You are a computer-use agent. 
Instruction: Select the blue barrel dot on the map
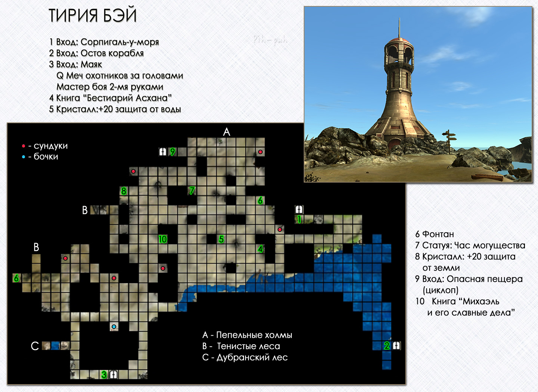(114, 327)
